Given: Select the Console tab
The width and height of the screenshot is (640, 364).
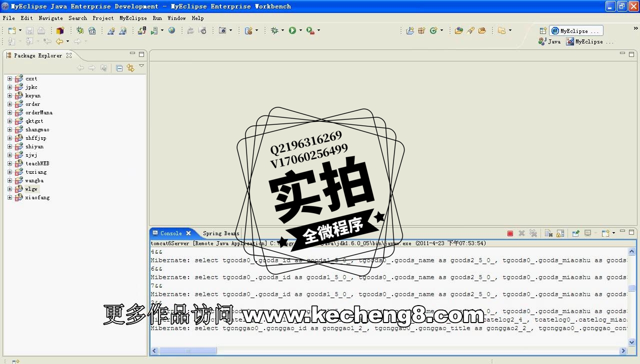Looking at the screenshot, I should tap(171, 233).
